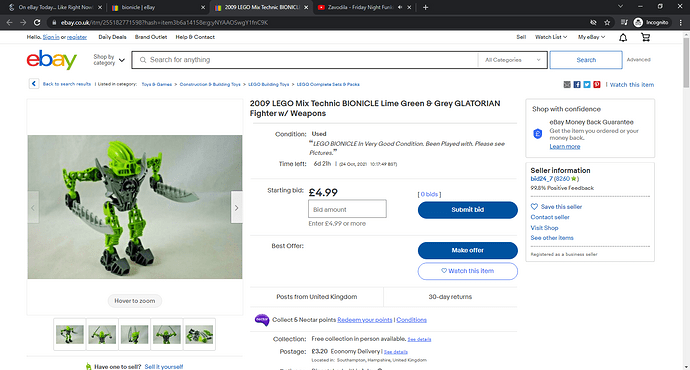This screenshot has height=370, width=690.
Task: Open Chrome tab search dropdown arrow
Action: (620, 7)
